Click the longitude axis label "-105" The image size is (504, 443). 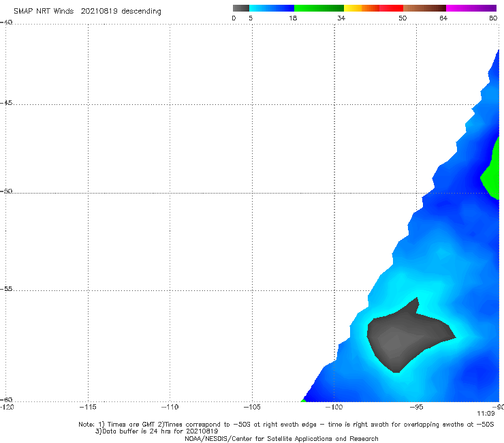pyautogui.click(x=252, y=407)
